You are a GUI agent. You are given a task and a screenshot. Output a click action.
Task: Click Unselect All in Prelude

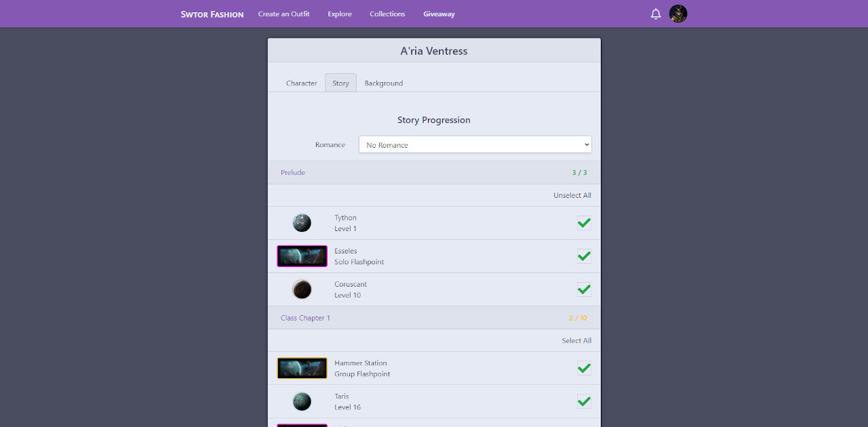pos(572,195)
